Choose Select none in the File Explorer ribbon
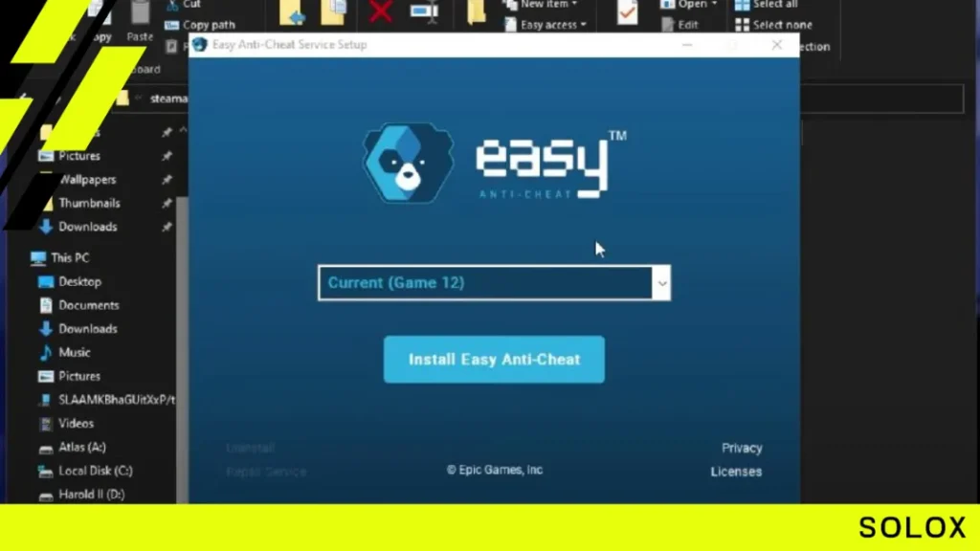The height and width of the screenshot is (551, 980). click(773, 25)
